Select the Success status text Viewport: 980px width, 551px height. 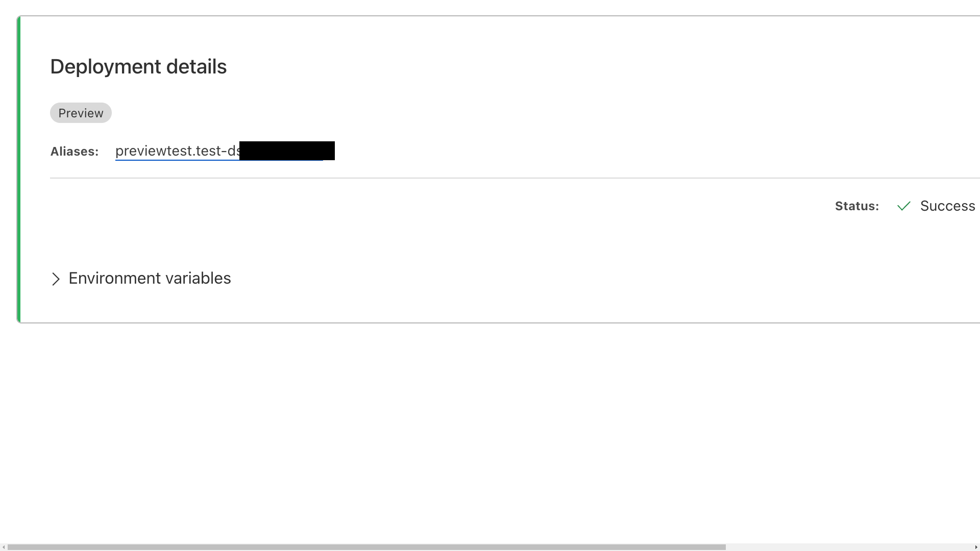(x=947, y=206)
